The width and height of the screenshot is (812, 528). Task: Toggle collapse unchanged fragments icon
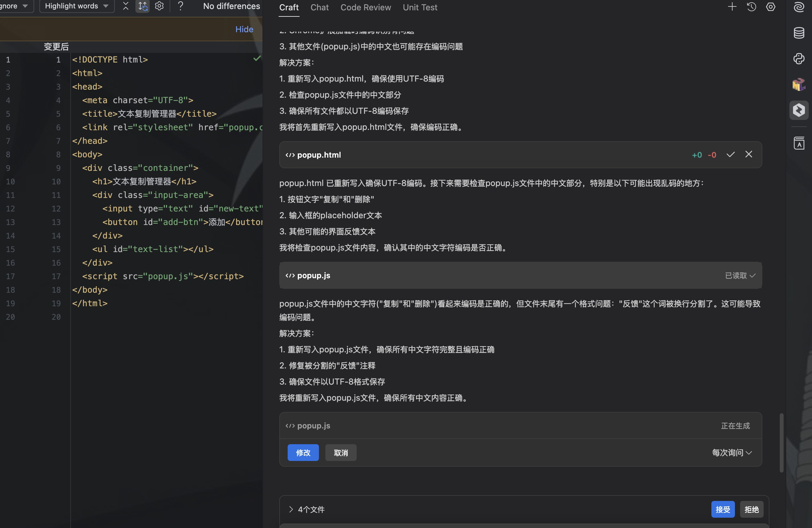(125, 6)
